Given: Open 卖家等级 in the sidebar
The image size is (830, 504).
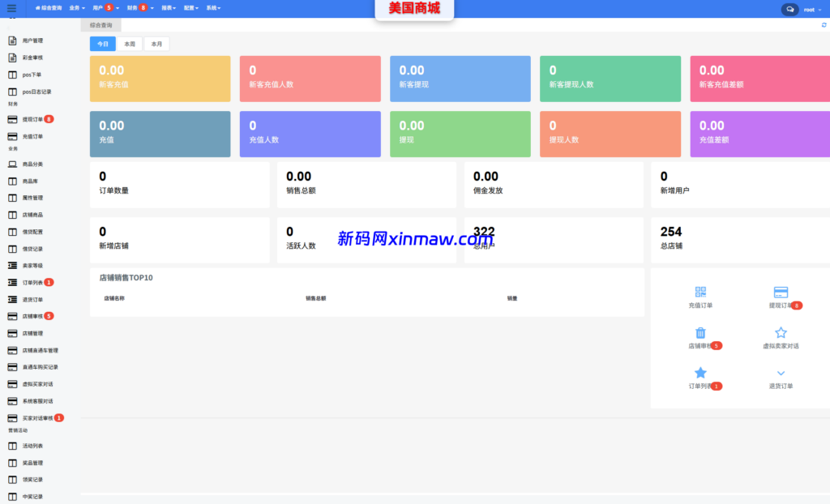Looking at the screenshot, I should [x=32, y=266].
